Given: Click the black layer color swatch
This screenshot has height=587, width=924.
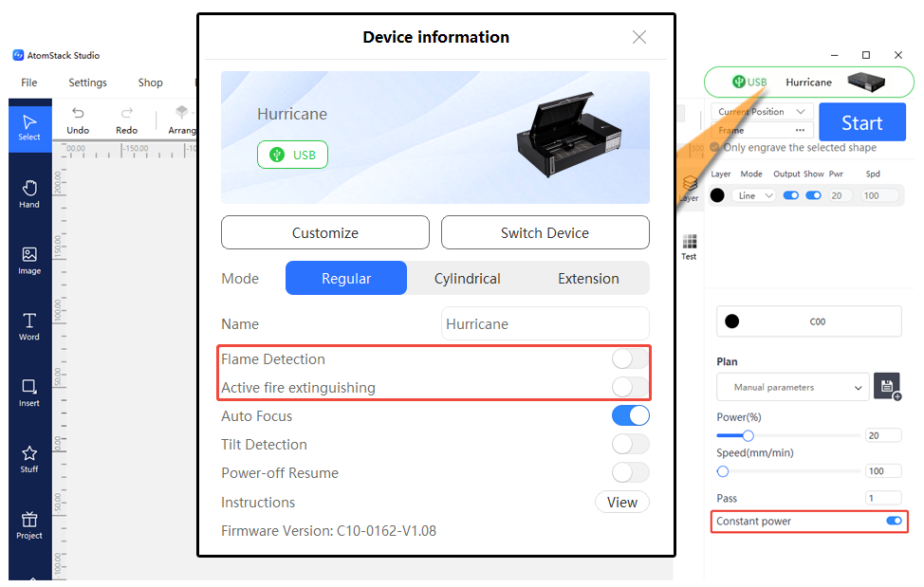Looking at the screenshot, I should pos(717,195).
